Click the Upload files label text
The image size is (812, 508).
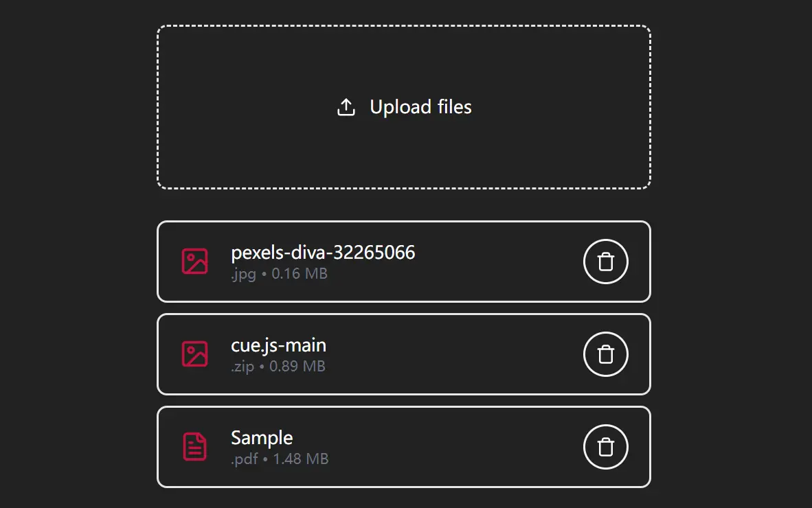tap(420, 106)
